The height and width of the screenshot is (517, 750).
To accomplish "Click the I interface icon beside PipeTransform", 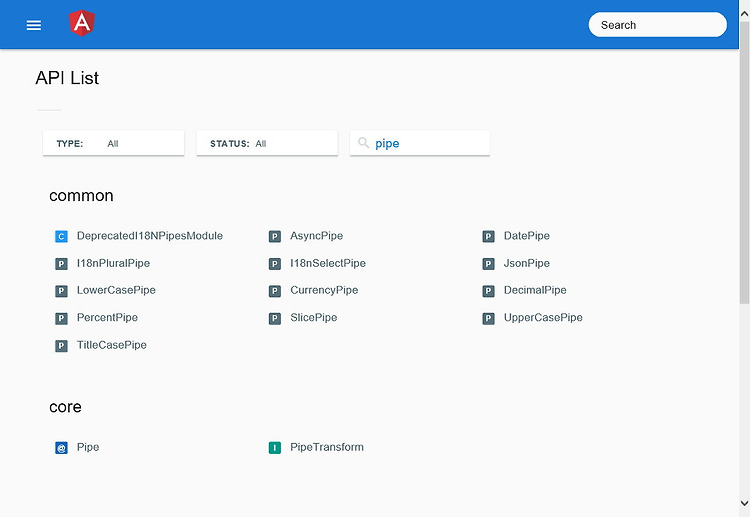I will click(x=275, y=448).
